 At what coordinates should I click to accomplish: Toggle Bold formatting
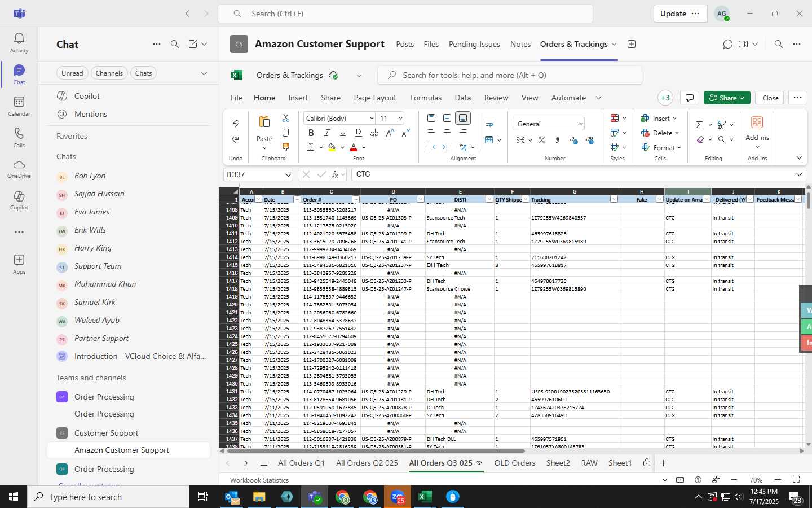(311, 133)
